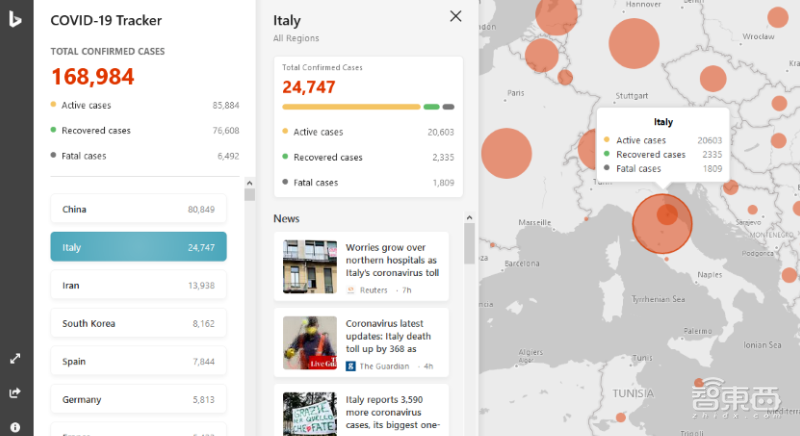The width and height of the screenshot is (800, 436).
Task: Select China in the country list
Action: pyautogui.click(x=138, y=209)
